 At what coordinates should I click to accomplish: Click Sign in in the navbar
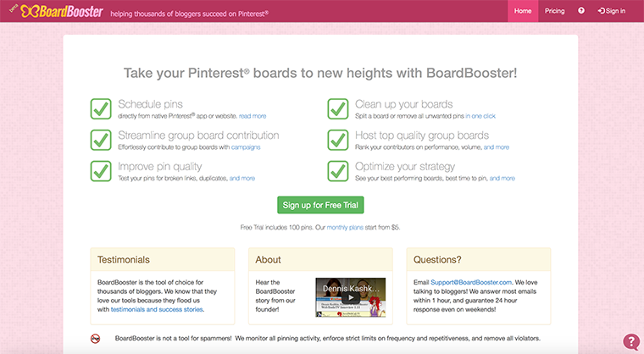[612, 11]
